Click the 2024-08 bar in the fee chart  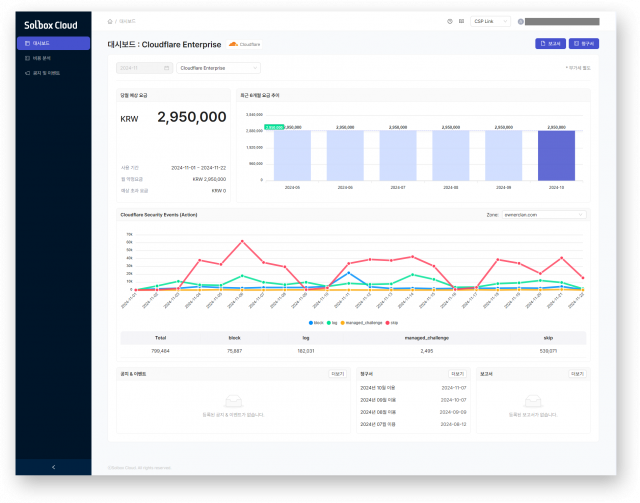[451, 156]
